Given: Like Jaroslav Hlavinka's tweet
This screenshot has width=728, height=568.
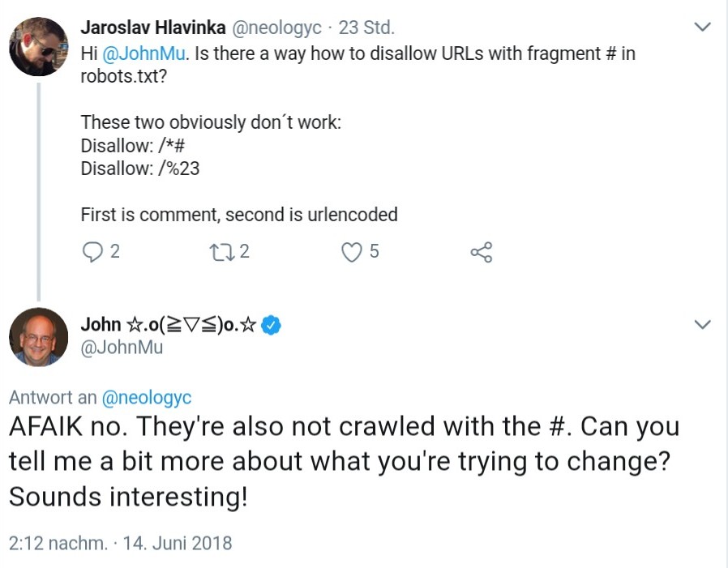Looking at the screenshot, I should [350, 252].
